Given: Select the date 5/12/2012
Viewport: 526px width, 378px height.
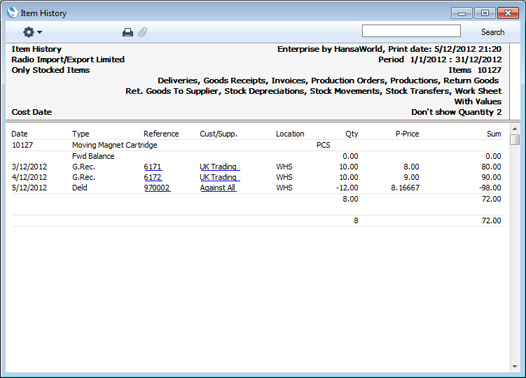Looking at the screenshot, I should 30,188.
